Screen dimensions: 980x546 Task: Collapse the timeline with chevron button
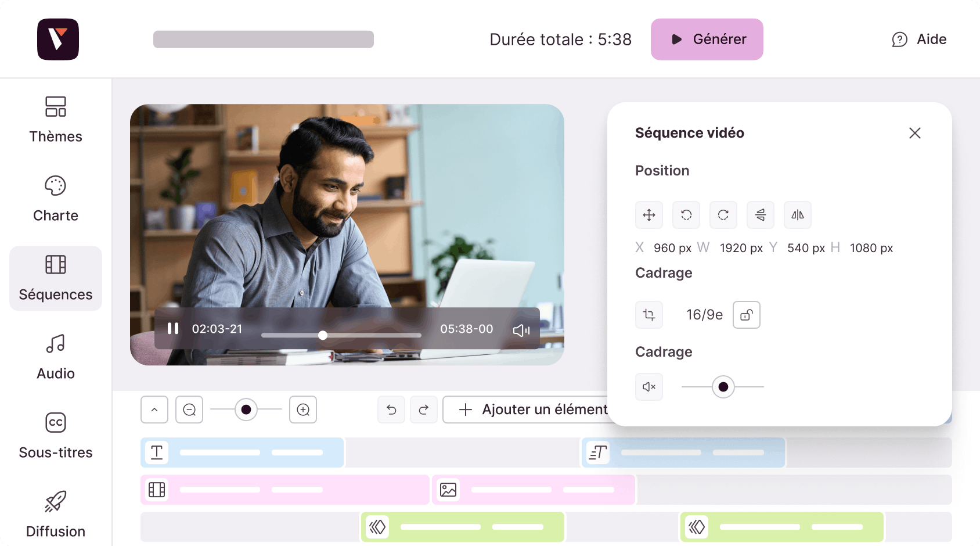154,409
